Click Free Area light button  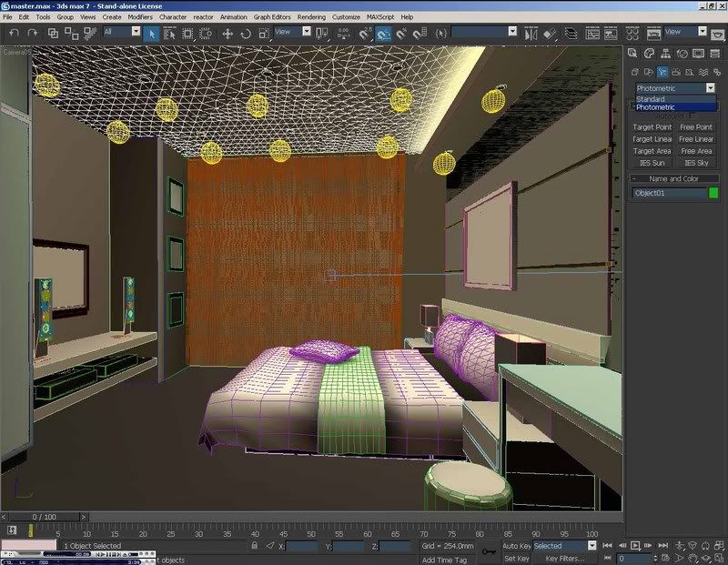point(696,151)
